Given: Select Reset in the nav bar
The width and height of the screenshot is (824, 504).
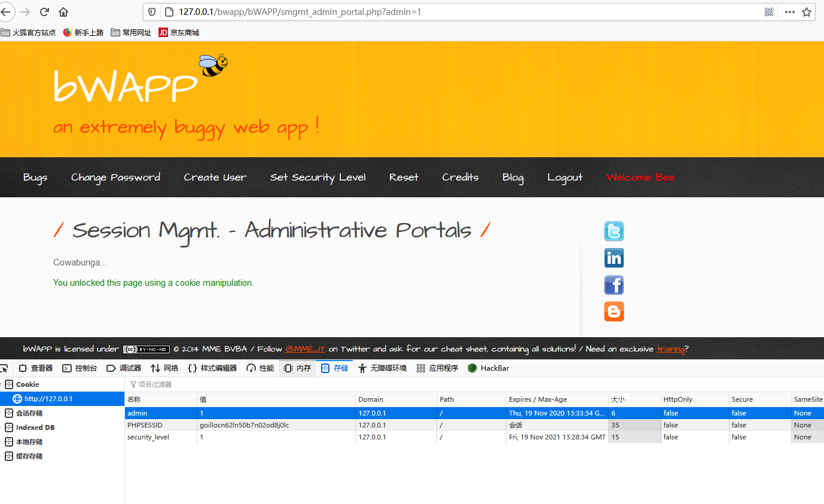Looking at the screenshot, I should tap(404, 178).
